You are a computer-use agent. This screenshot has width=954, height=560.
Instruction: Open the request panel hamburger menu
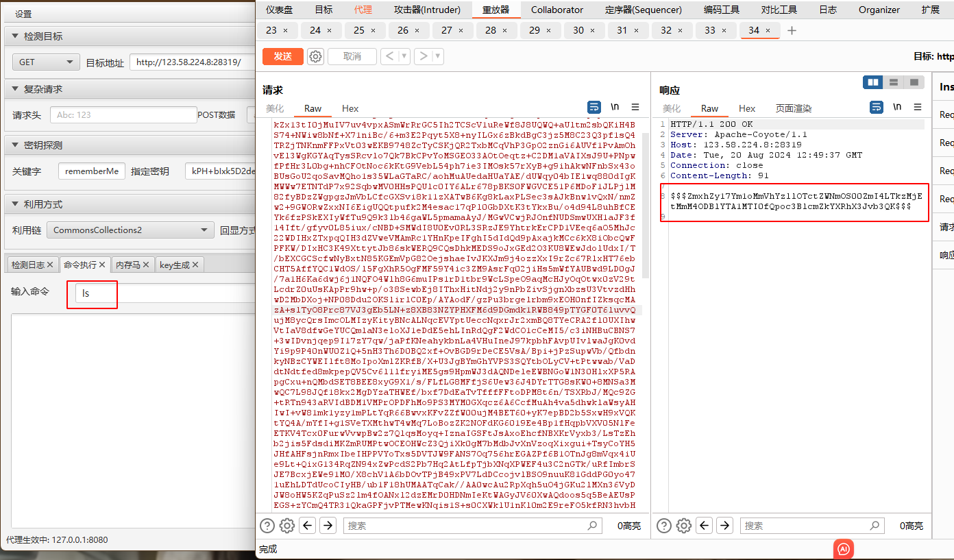635,108
